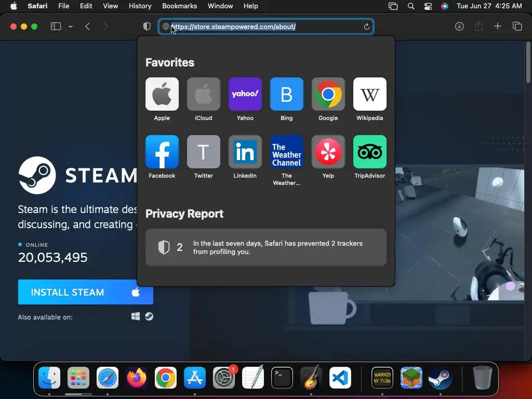
Task: Open the Window menu
Action: (x=220, y=6)
